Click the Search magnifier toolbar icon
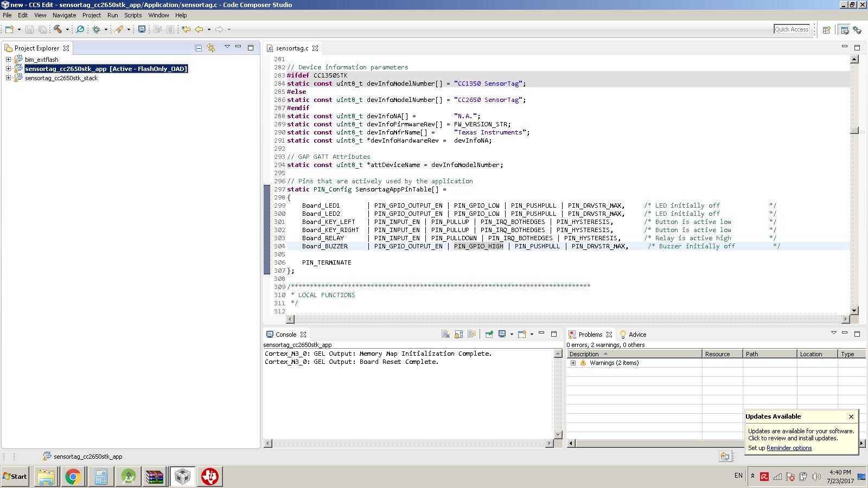 (x=80, y=29)
